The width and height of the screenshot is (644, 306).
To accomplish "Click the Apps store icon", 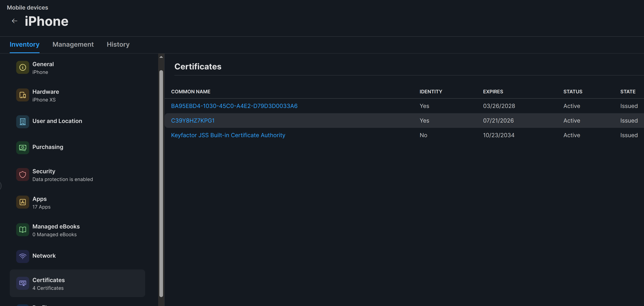I will tap(23, 202).
